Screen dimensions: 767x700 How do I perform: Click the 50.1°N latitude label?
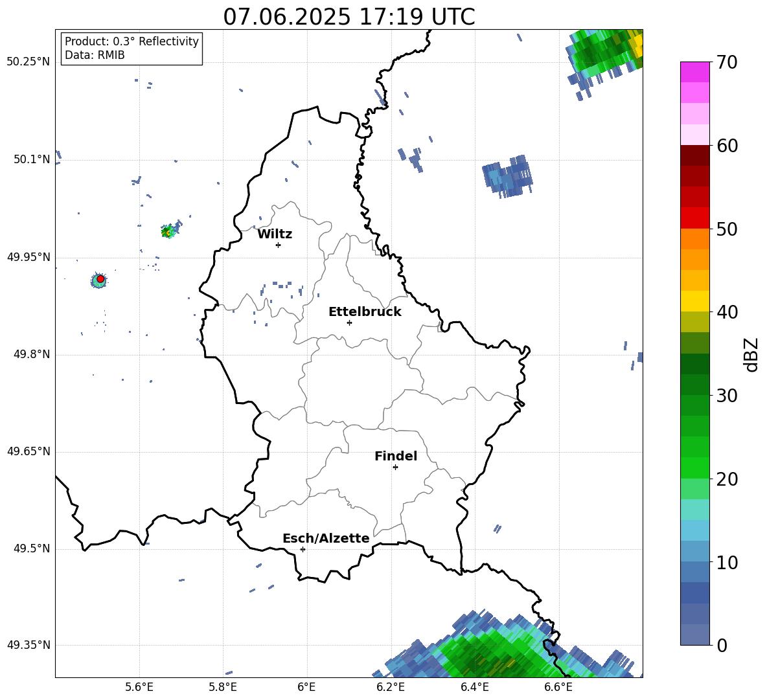point(32,159)
